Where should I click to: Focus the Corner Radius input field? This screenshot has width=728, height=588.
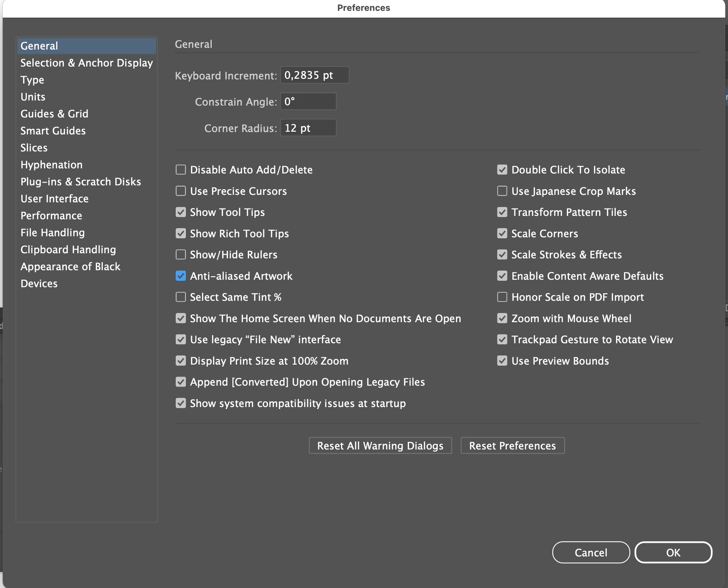pyautogui.click(x=308, y=128)
